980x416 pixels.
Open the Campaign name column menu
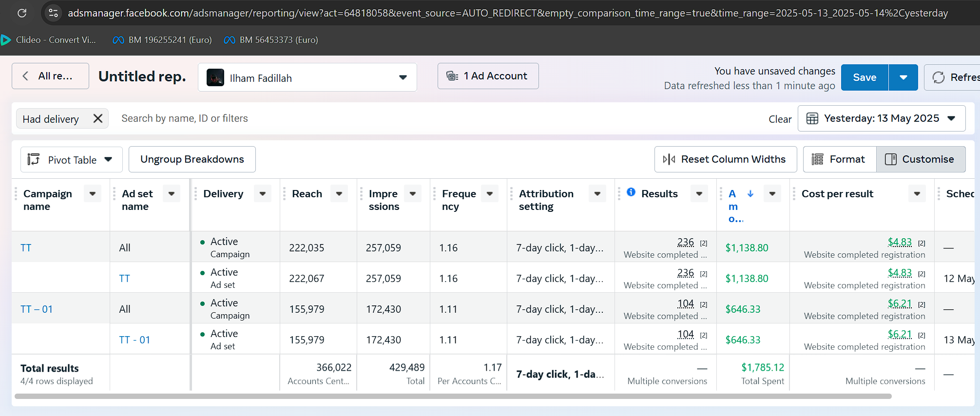point(93,194)
